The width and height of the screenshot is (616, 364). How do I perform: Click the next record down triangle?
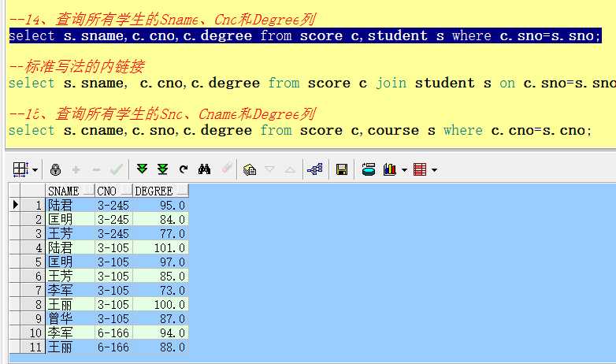(x=269, y=169)
